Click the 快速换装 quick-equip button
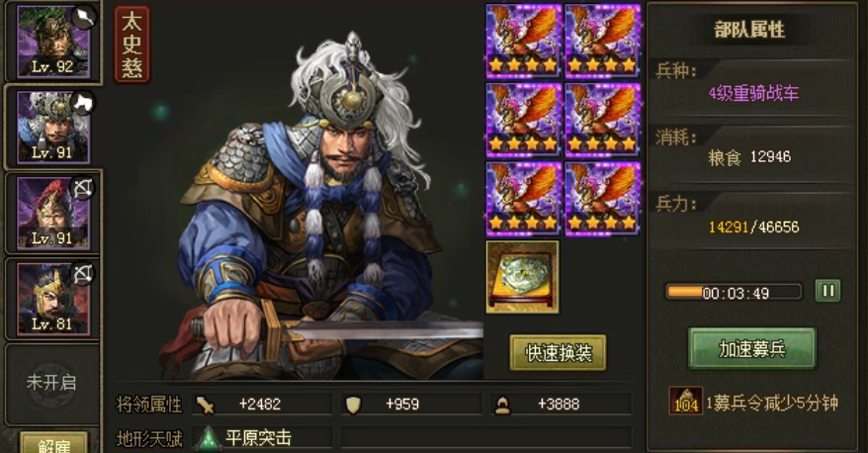Image resolution: width=868 pixels, height=453 pixels. tap(558, 352)
